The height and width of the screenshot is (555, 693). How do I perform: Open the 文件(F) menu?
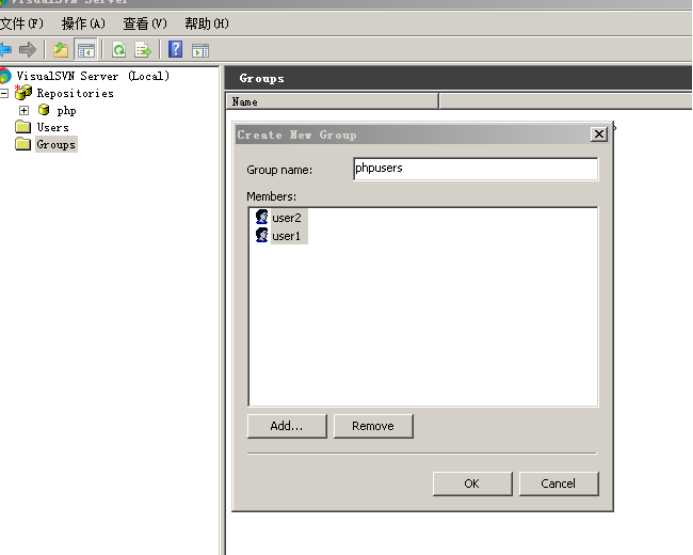[22, 23]
